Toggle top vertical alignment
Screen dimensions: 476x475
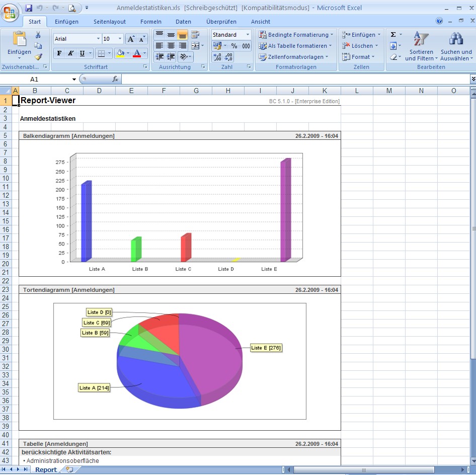pyautogui.click(x=160, y=35)
